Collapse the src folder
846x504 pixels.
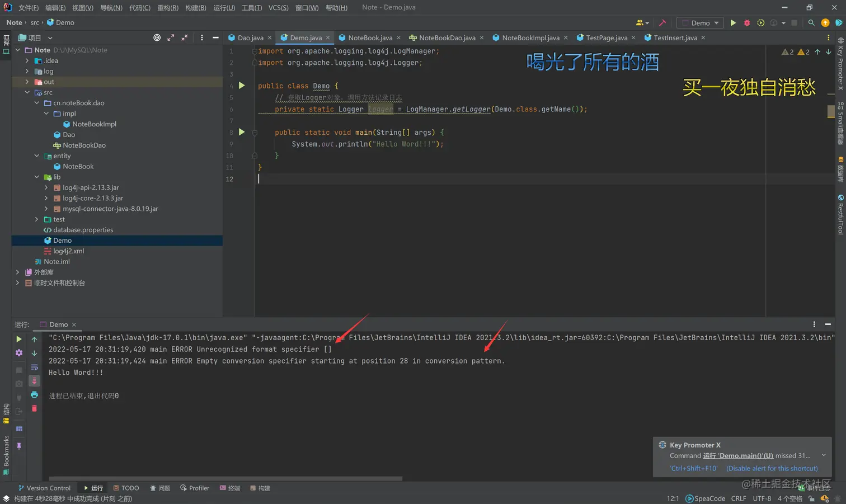27,92
